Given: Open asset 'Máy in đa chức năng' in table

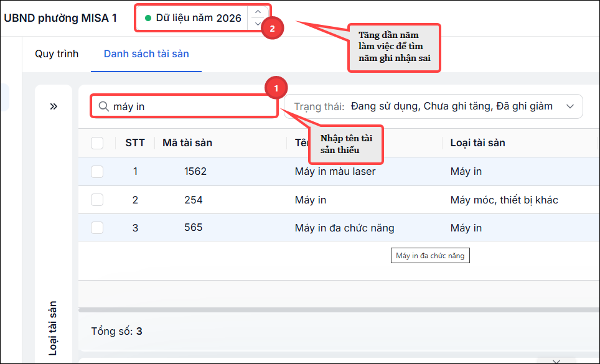Looking at the screenshot, I should [344, 228].
